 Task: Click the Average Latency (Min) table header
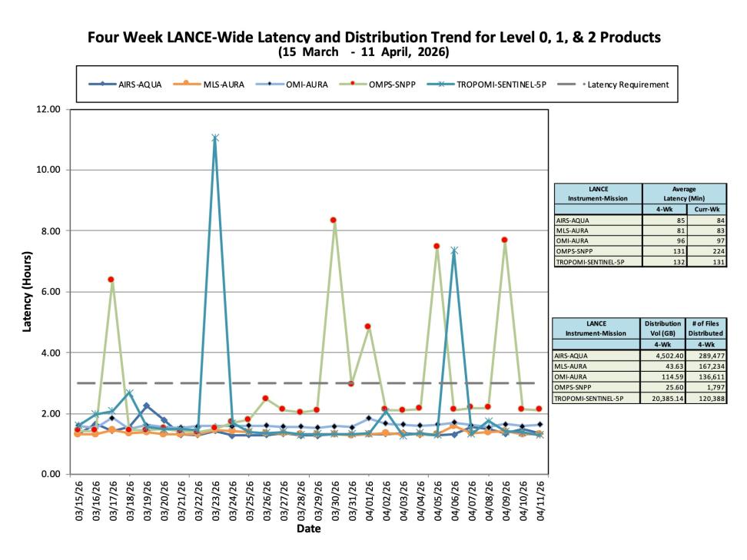click(x=684, y=194)
